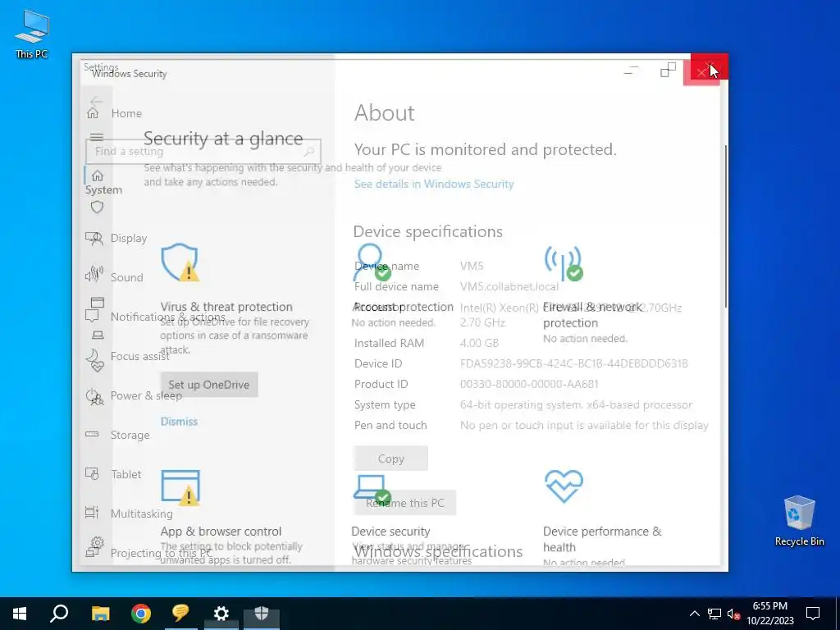840x630 pixels.
Task: Open See details in Windows Security link
Action: [434, 184]
